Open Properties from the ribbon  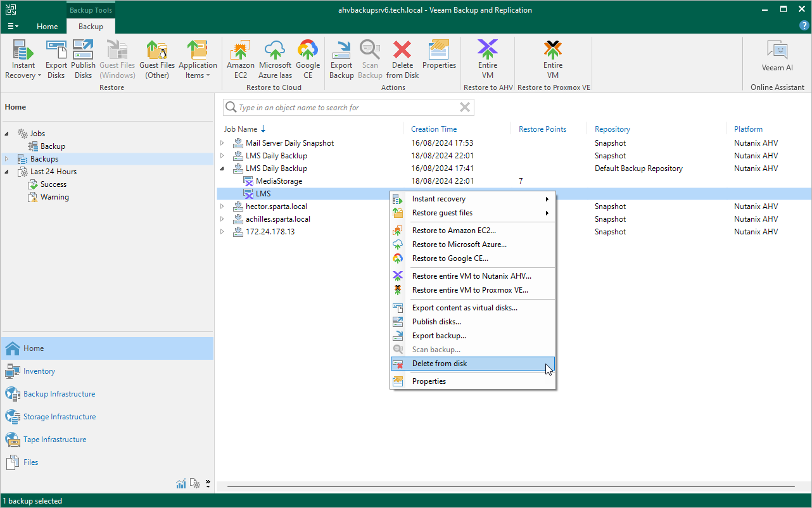coord(439,54)
